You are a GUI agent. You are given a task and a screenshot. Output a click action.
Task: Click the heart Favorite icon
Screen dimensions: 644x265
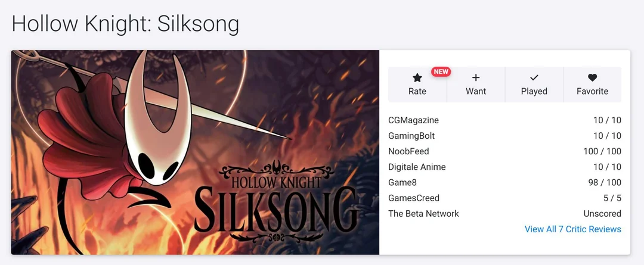[x=592, y=77]
